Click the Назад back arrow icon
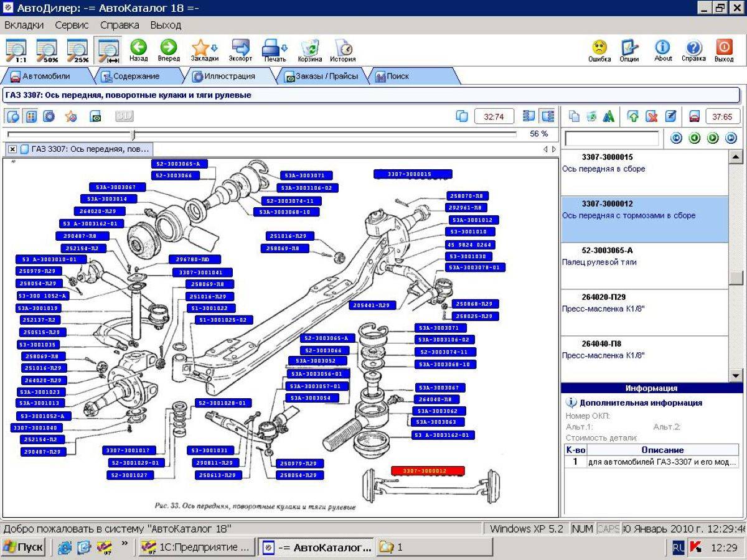747x560 pixels. tap(138, 47)
